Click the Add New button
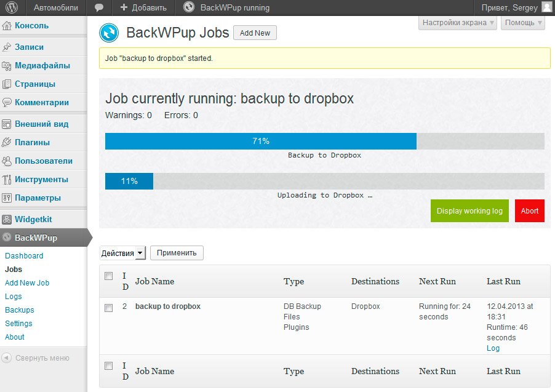 tap(255, 33)
